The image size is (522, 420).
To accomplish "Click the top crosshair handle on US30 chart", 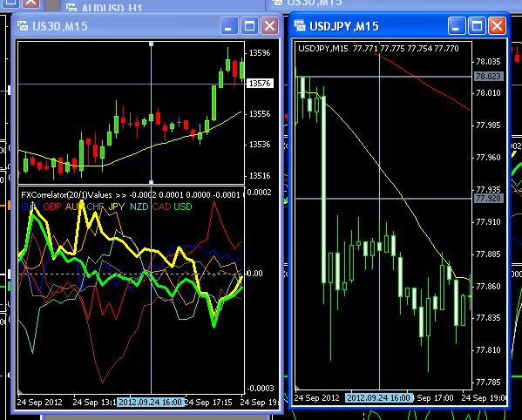I will (151, 44).
